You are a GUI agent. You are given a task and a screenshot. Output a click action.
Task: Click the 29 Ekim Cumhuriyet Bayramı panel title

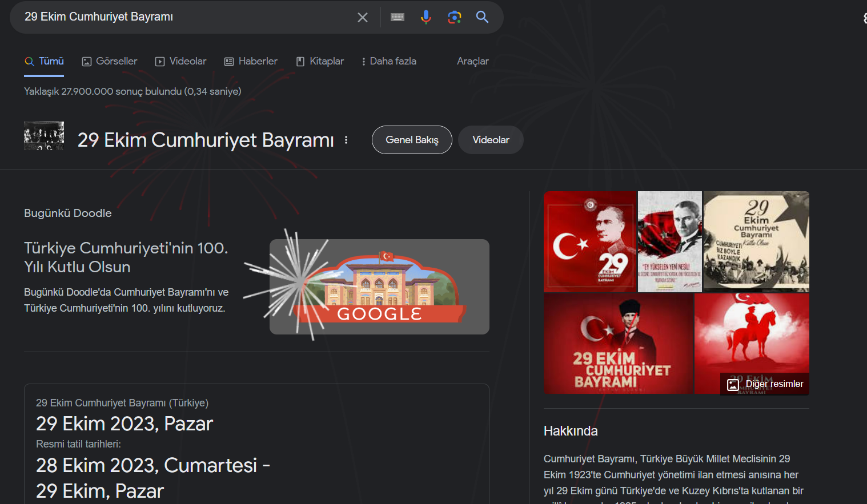pos(206,140)
